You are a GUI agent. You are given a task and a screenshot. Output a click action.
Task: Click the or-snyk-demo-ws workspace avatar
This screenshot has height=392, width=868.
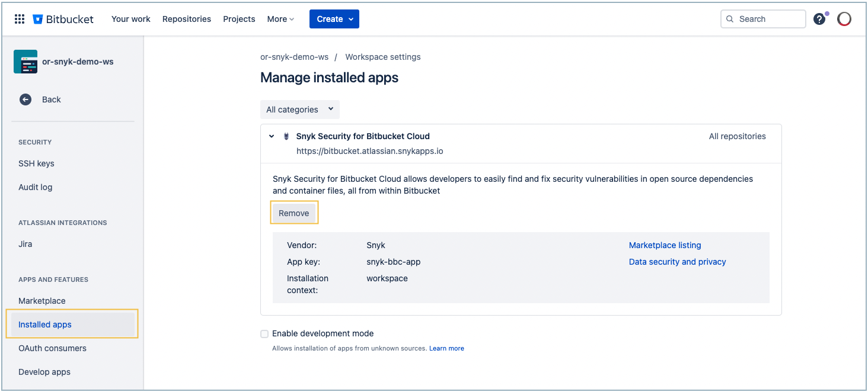click(x=25, y=62)
